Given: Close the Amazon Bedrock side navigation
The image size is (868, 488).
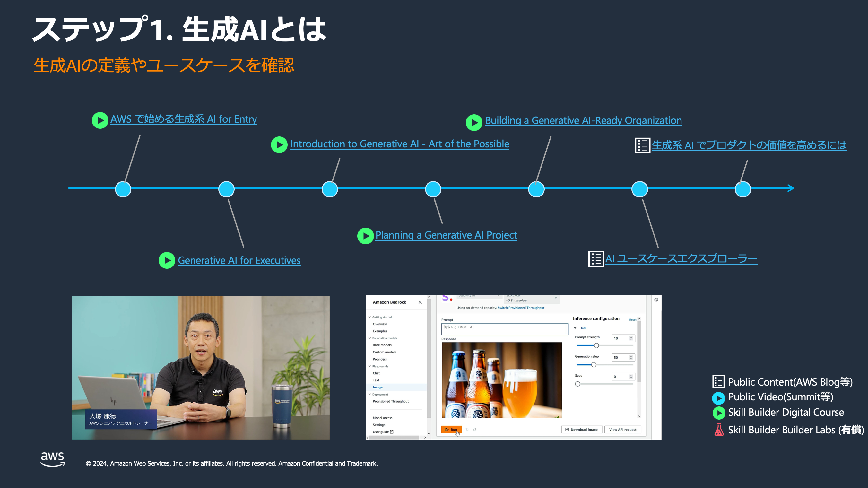Looking at the screenshot, I should pyautogui.click(x=420, y=302).
